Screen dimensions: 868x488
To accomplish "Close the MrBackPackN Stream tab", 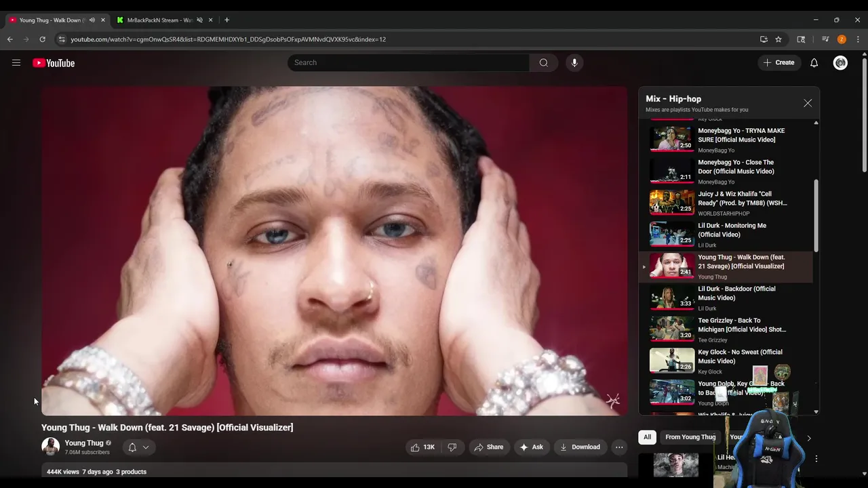I will [211, 20].
